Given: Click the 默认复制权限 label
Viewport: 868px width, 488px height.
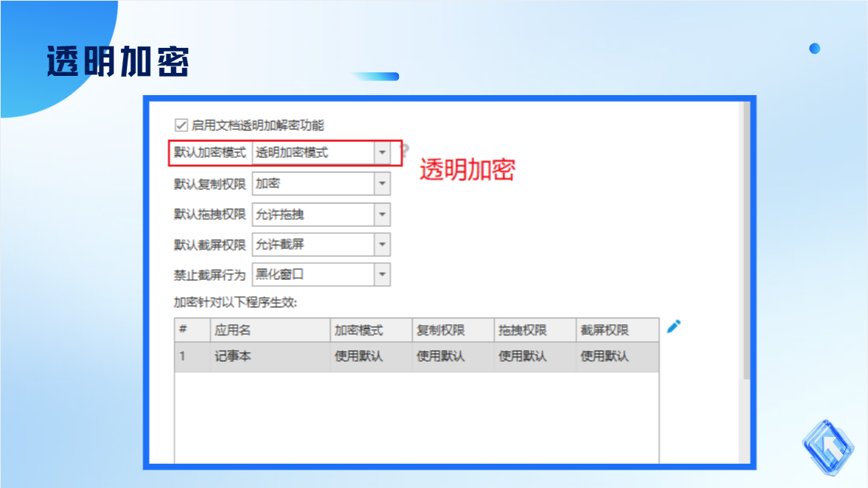Looking at the screenshot, I should [x=209, y=184].
